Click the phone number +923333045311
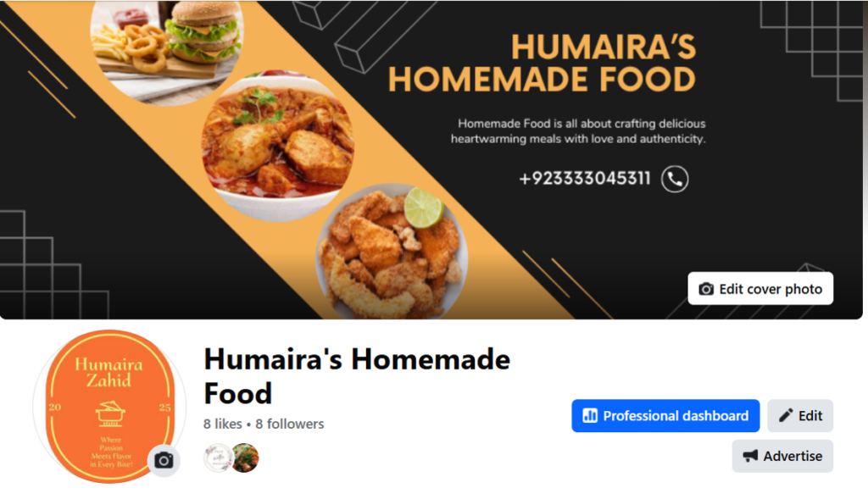This screenshot has height=499, width=868. 585,179
